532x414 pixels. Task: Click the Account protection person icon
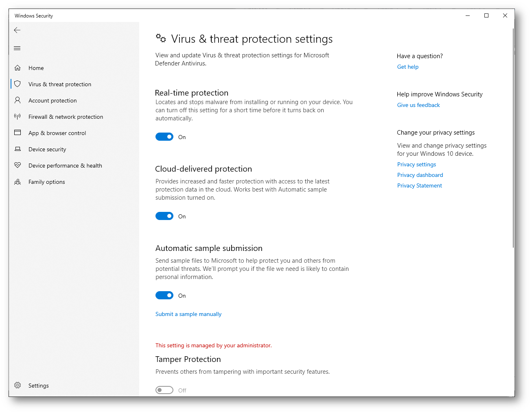click(18, 100)
